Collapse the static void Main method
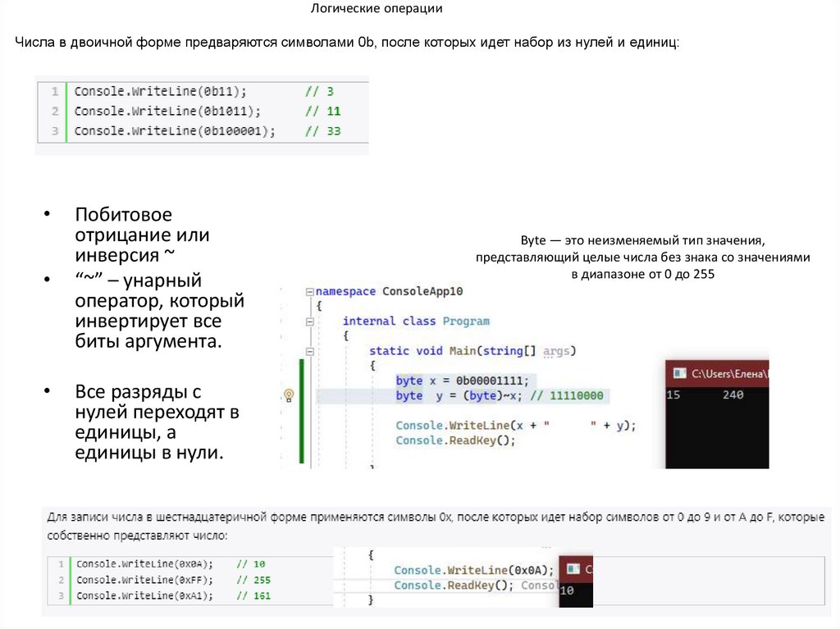 tap(309, 350)
